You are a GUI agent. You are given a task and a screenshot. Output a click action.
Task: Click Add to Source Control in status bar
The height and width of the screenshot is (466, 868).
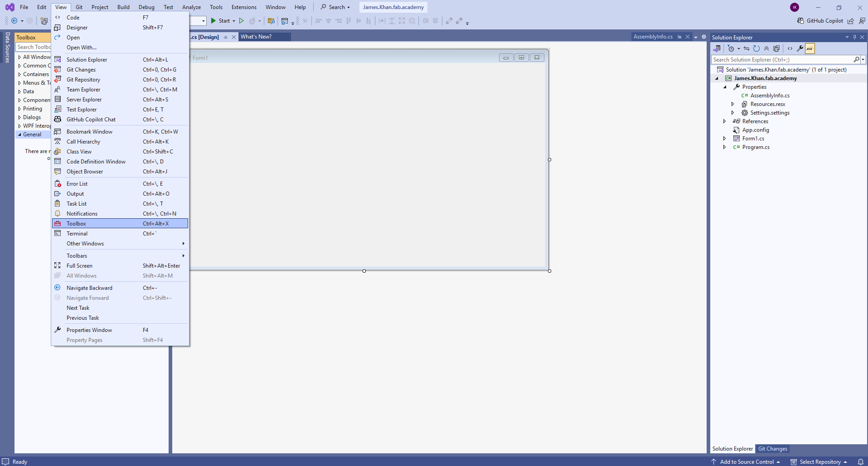click(x=746, y=462)
